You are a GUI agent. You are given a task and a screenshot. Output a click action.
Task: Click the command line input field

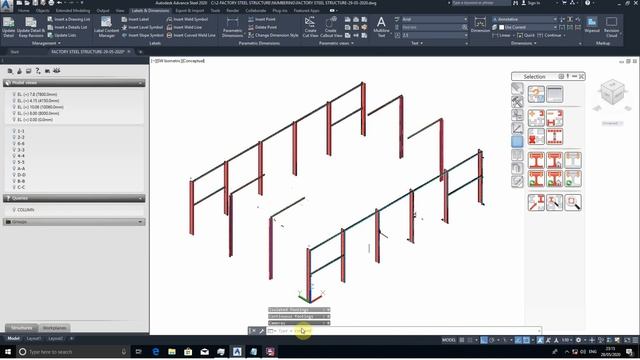[x=404, y=331]
